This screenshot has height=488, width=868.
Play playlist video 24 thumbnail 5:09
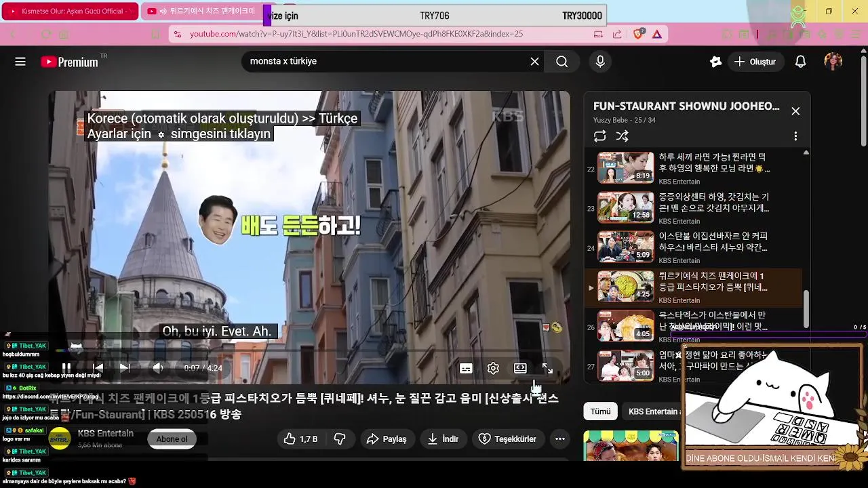point(625,247)
